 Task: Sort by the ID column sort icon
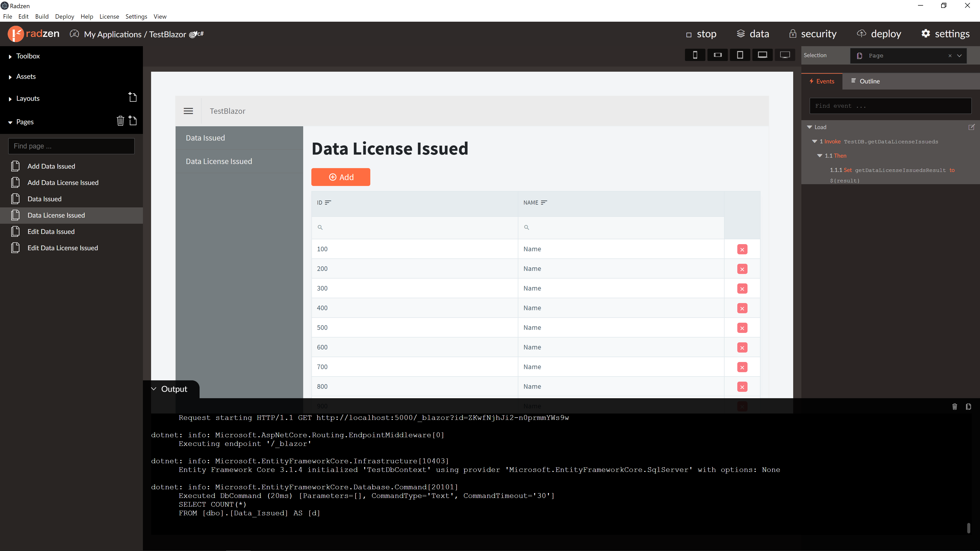point(328,203)
